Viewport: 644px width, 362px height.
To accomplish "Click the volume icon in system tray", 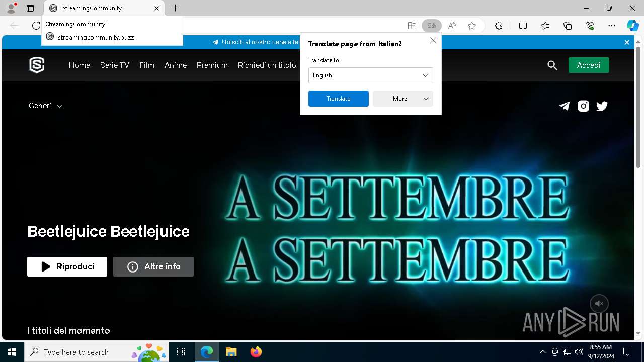I will tap(579, 352).
